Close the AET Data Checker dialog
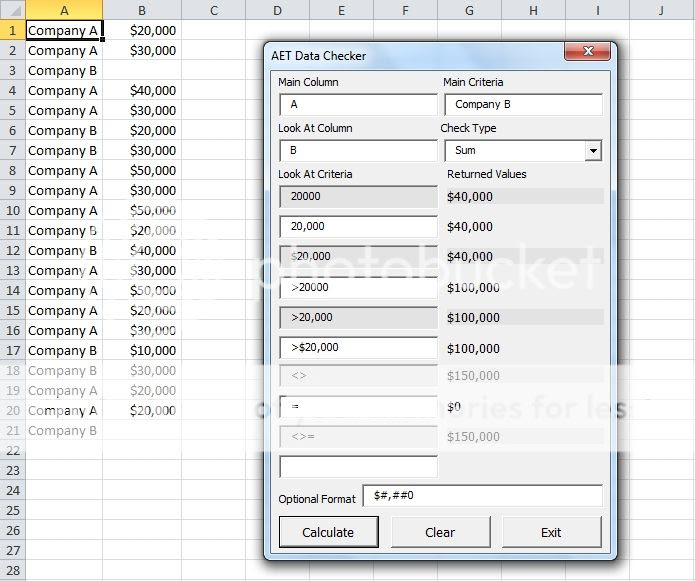The image size is (695, 581). tap(587, 51)
